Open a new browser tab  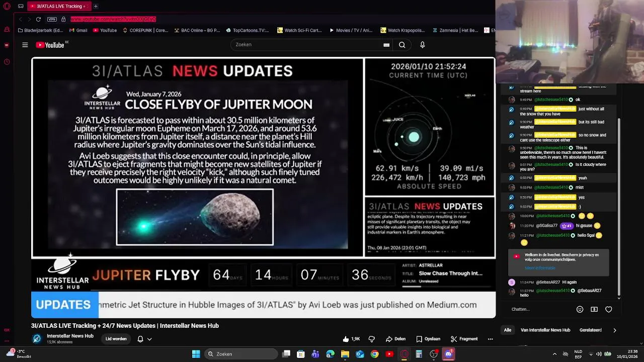[96, 6]
